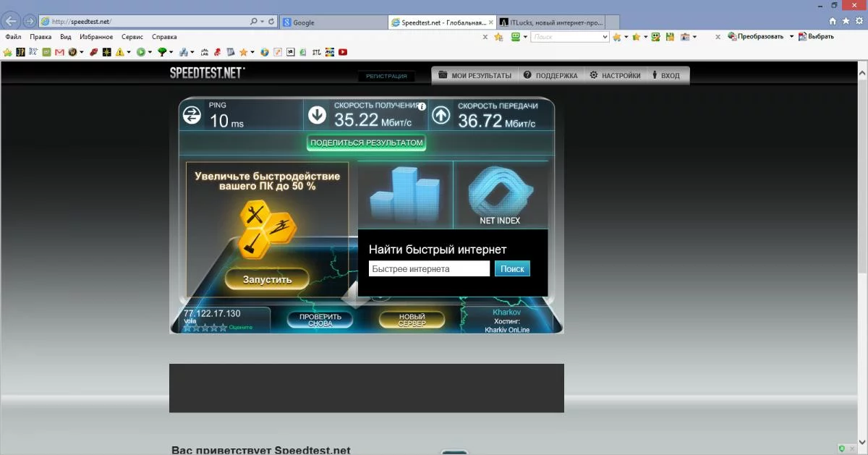This screenshot has width=868, height=455.
Task: Click the refresh icon in address bar
Action: (x=271, y=22)
